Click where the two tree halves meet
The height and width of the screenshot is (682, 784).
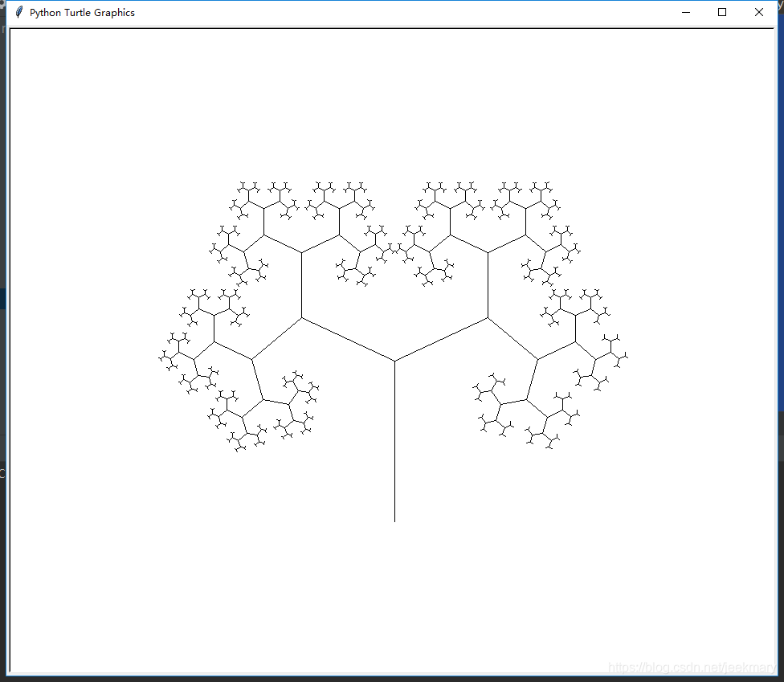(x=394, y=251)
